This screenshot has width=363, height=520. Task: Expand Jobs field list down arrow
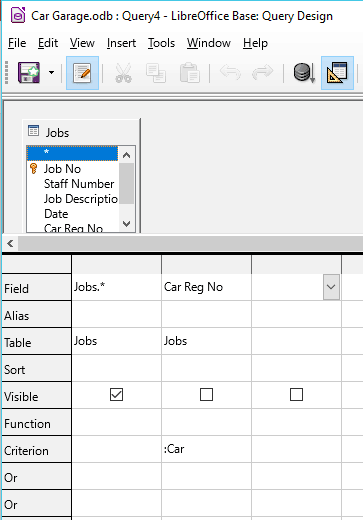(x=127, y=223)
